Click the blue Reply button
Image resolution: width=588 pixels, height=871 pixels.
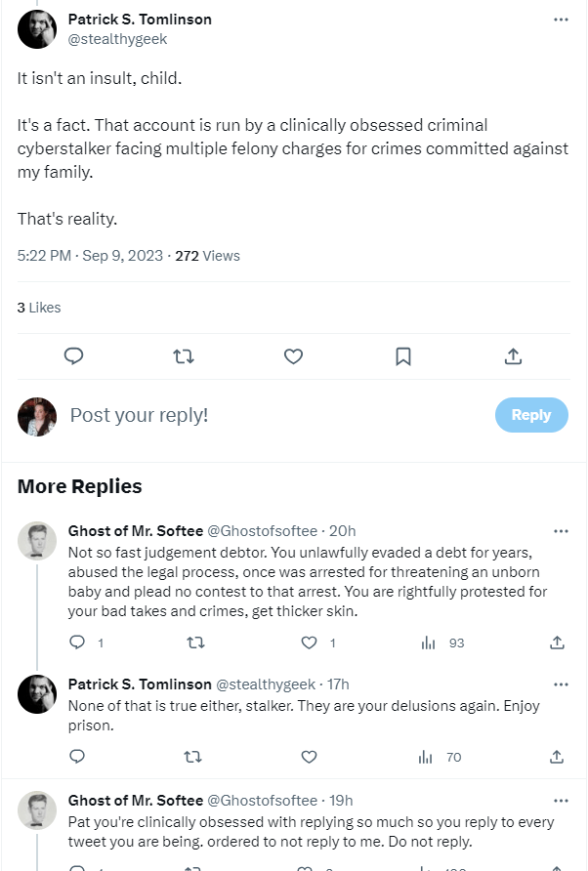click(x=530, y=415)
